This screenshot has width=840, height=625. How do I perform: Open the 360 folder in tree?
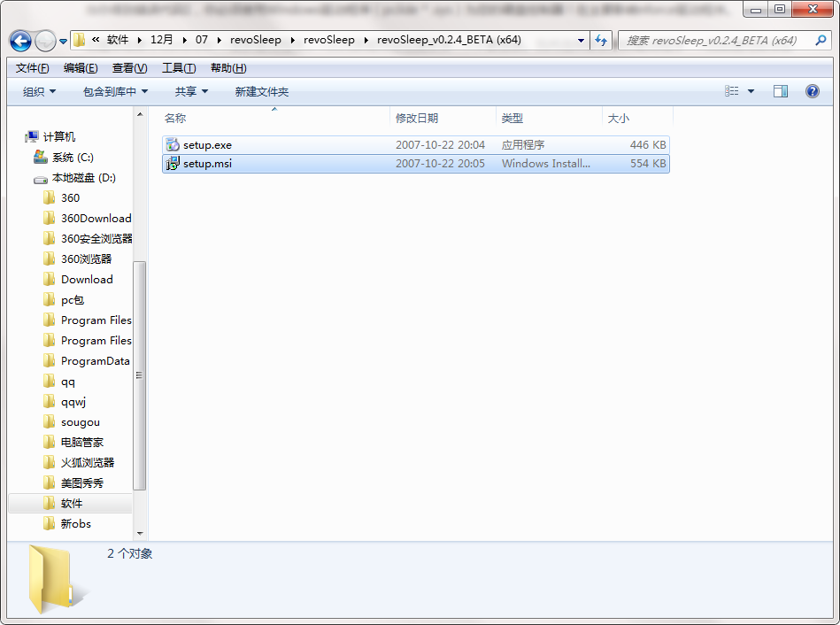coord(70,197)
